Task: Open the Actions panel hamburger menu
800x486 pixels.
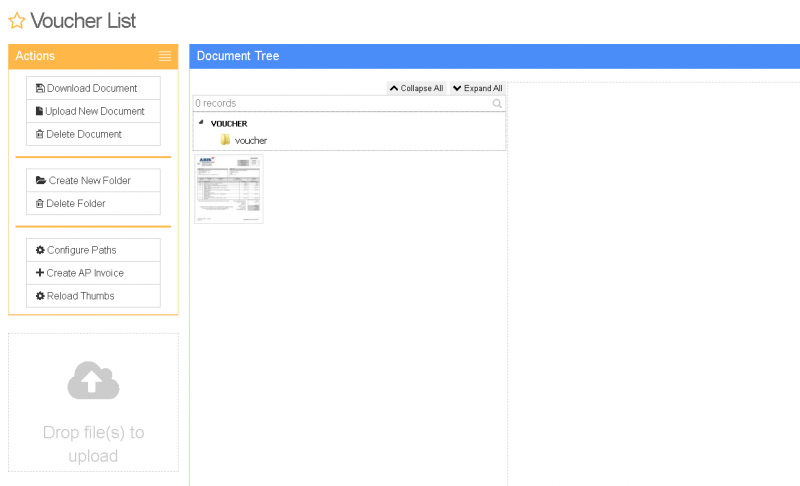Action: (165, 56)
